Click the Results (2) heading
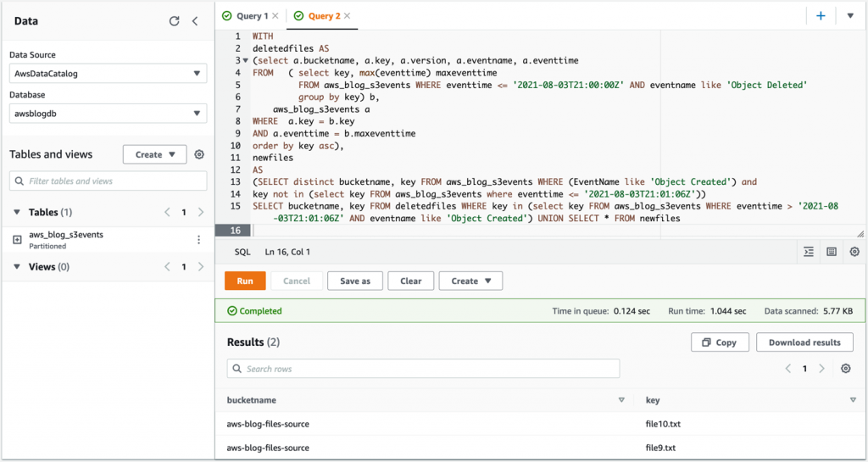 [253, 342]
